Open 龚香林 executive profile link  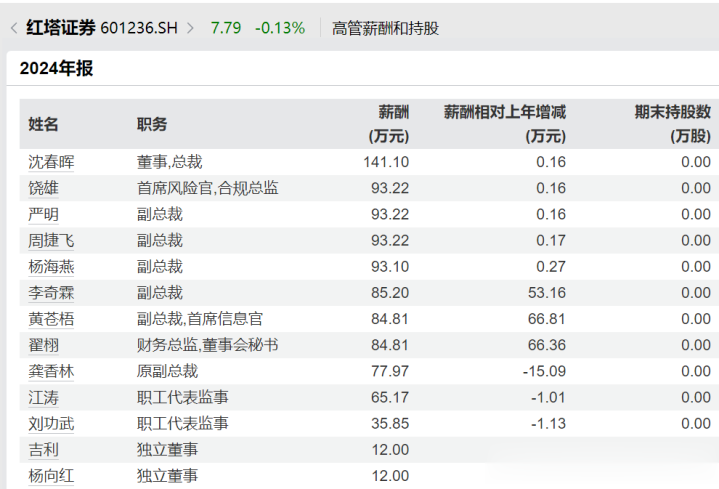click(x=51, y=371)
